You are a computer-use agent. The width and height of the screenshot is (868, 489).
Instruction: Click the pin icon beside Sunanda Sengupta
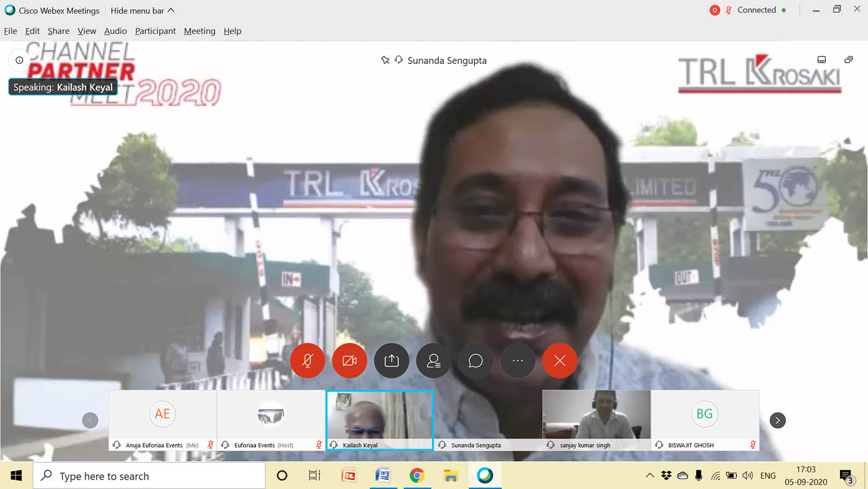pos(385,60)
